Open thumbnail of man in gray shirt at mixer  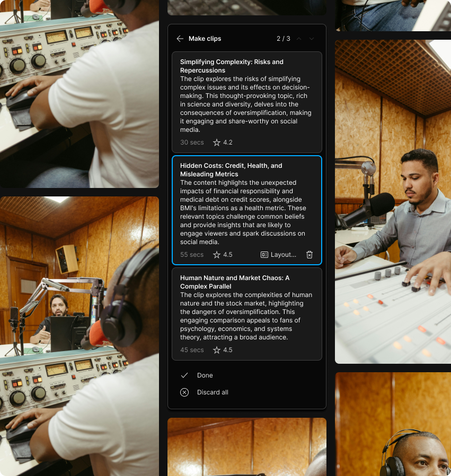click(x=393, y=202)
